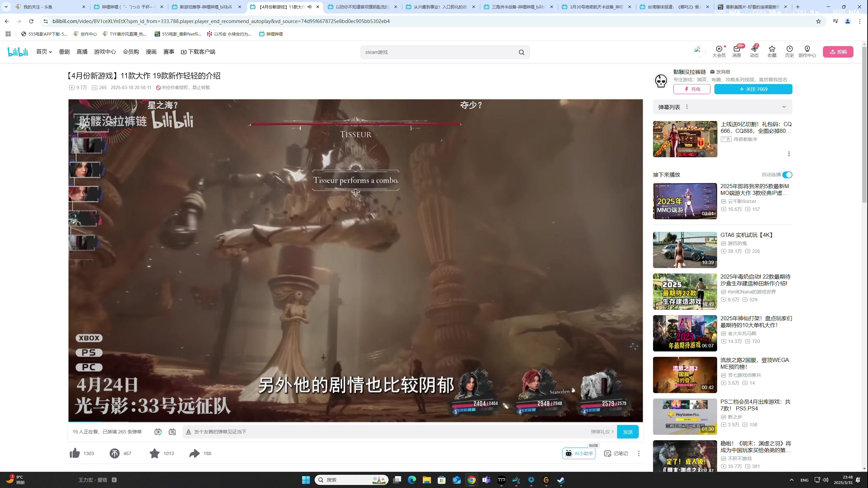The width and height of the screenshot is (868, 488).
Task: Open 会员购 menu item
Action: pyautogui.click(x=131, y=52)
